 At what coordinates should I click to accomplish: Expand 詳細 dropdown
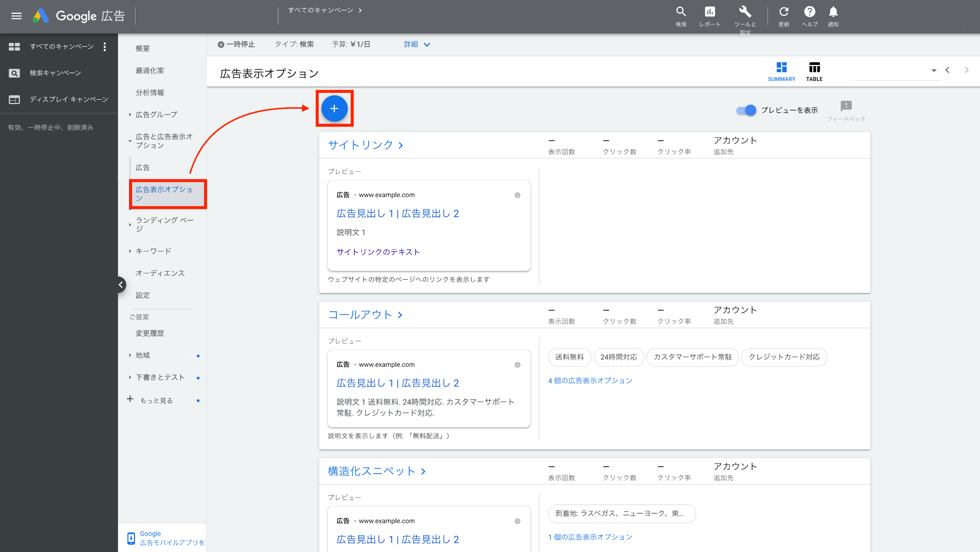417,44
